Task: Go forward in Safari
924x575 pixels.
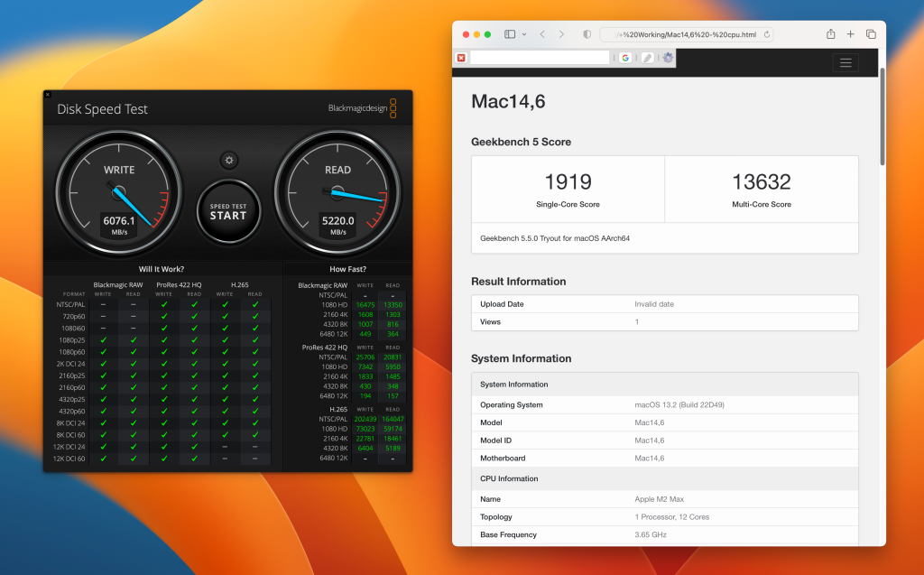Action: click(x=561, y=34)
